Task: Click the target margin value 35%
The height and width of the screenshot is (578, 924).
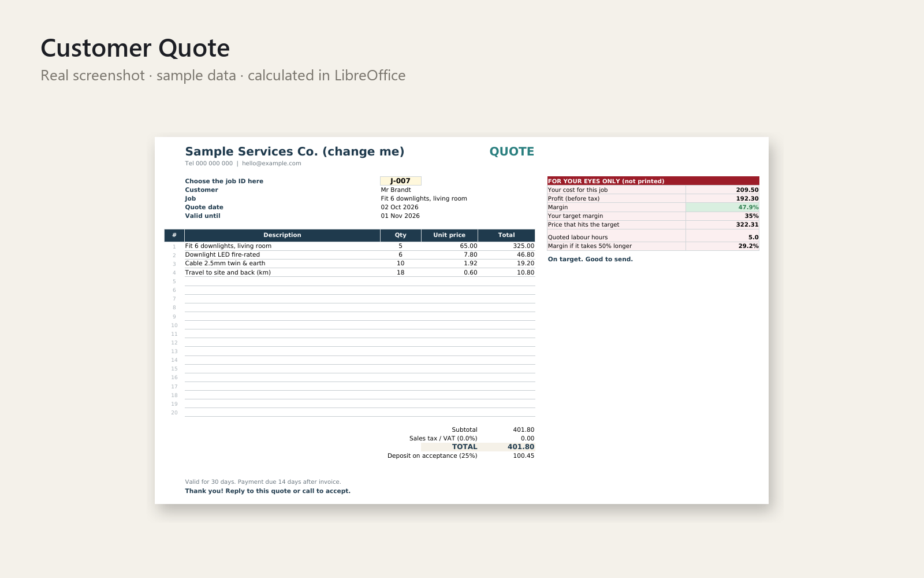Action: [x=752, y=216]
